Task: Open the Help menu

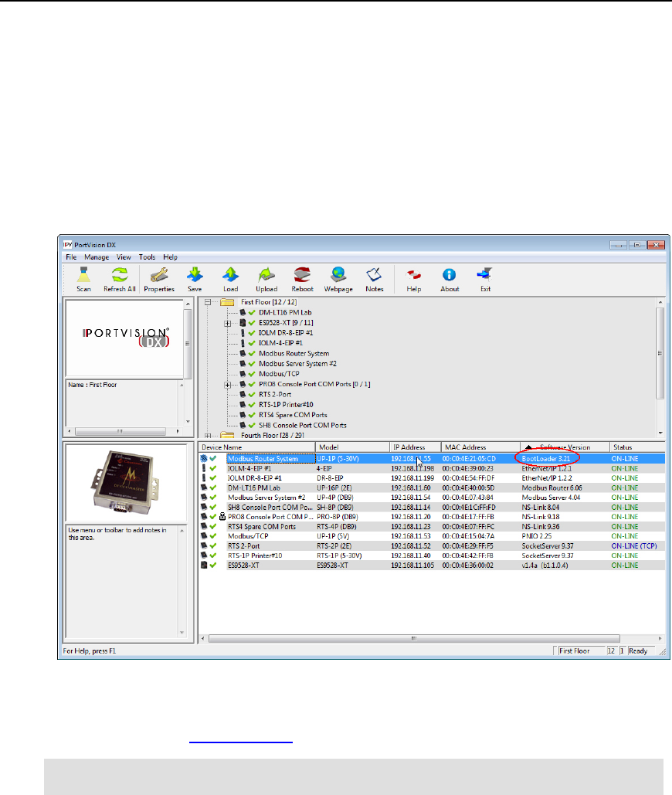Action: [x=170, y=257]
